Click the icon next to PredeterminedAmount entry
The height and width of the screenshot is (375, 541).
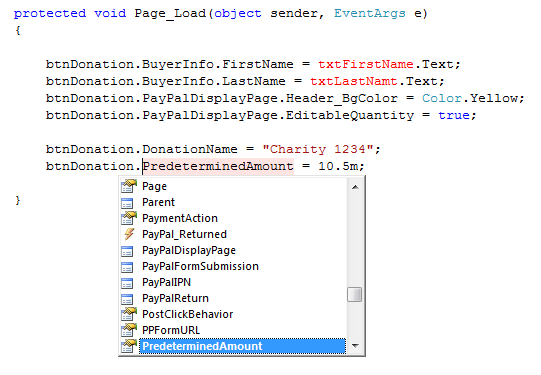pyautogui.click(x=129, y=346)
